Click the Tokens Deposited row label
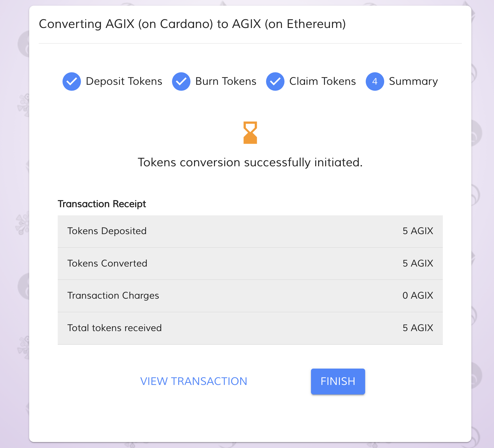The width and height of the screenshot is (494, 448). point(107,231)
